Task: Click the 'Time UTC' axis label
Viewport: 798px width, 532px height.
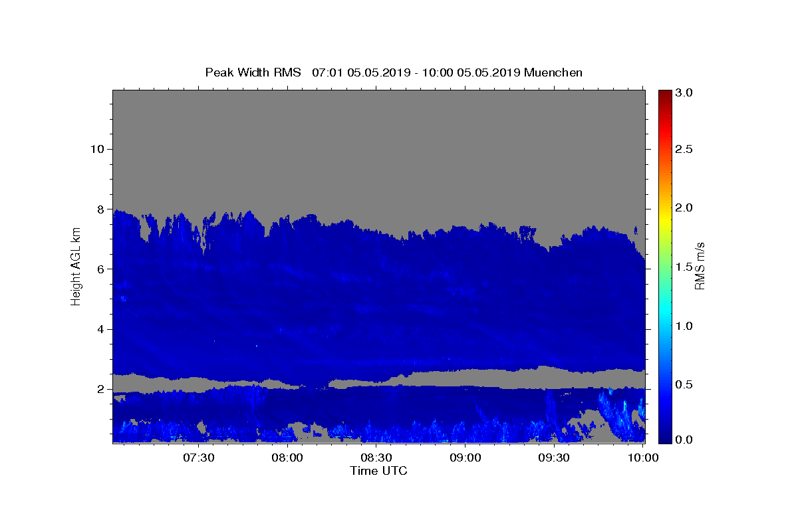Action: [378, 471]
